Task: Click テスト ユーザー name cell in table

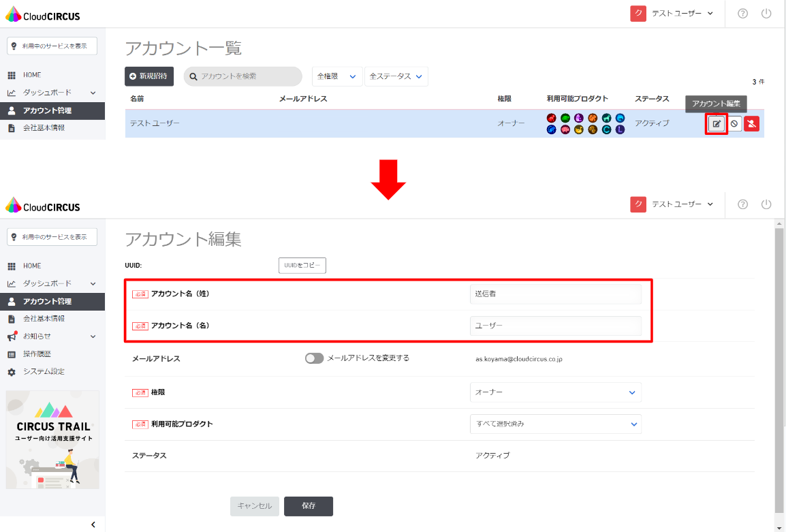Action: pos(155,123)
